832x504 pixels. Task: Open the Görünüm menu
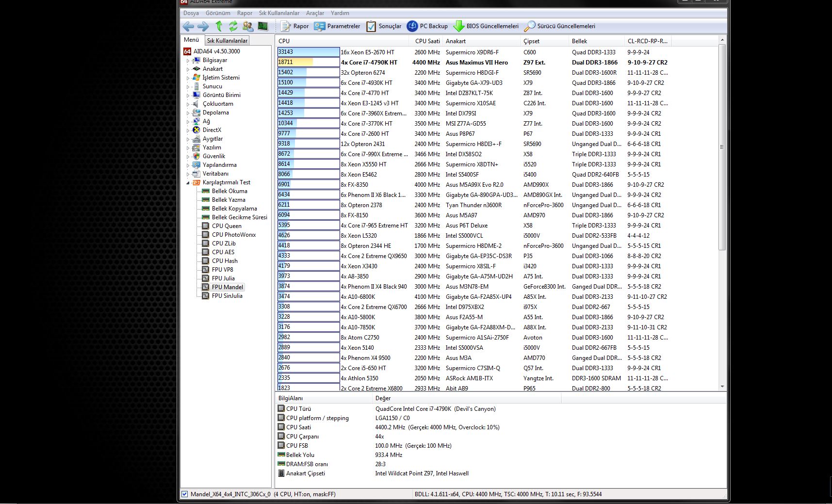coord(218,13)
